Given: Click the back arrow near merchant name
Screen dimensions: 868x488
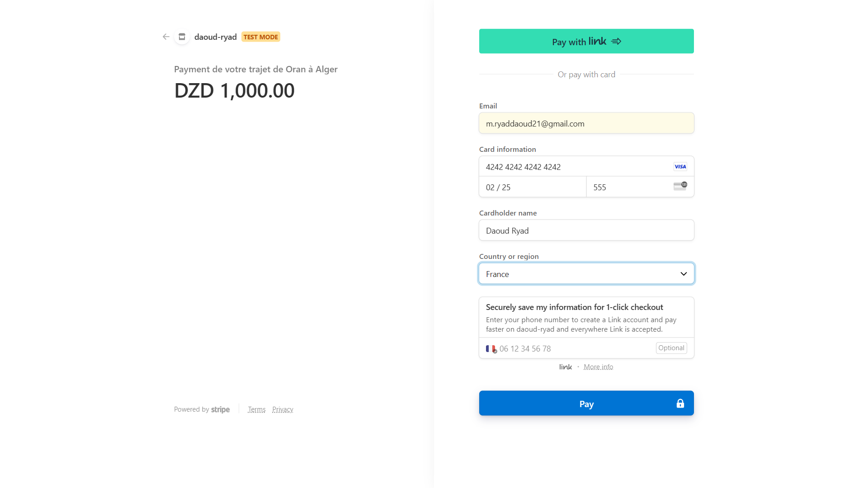Looking at the screenshot, I should click(165, 37).
